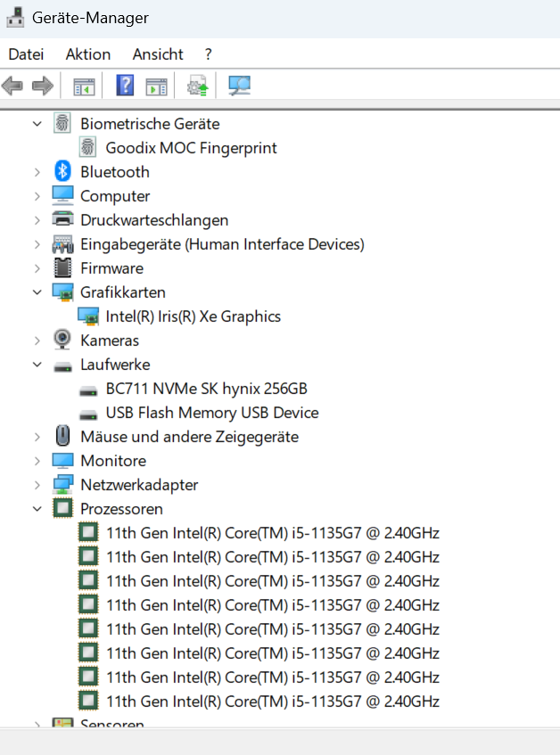
Task: Select Intel(R) Iris(R) Xe Graphics entry
Action: tap(194, 316)
